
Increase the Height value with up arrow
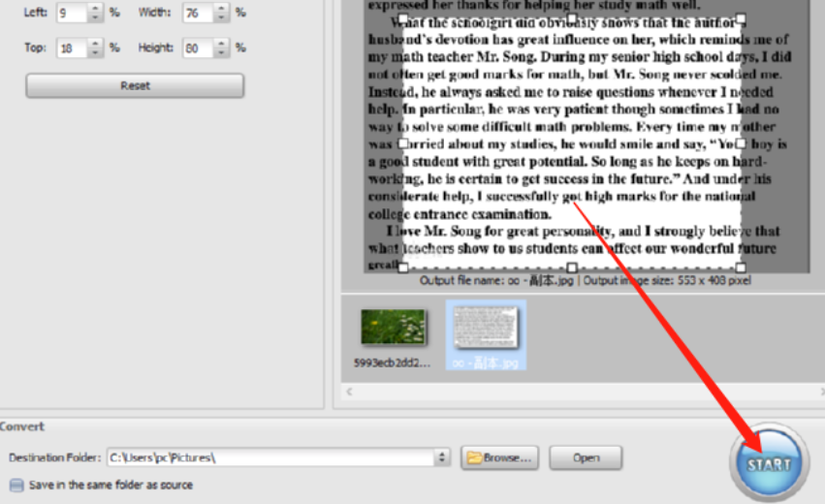(x=221, y=44)
